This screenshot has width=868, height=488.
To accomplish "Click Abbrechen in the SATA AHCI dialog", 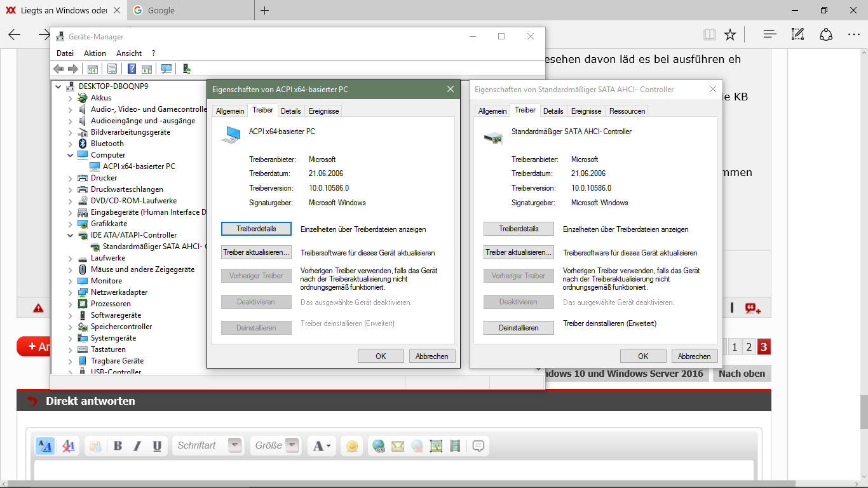I will 695,356.
